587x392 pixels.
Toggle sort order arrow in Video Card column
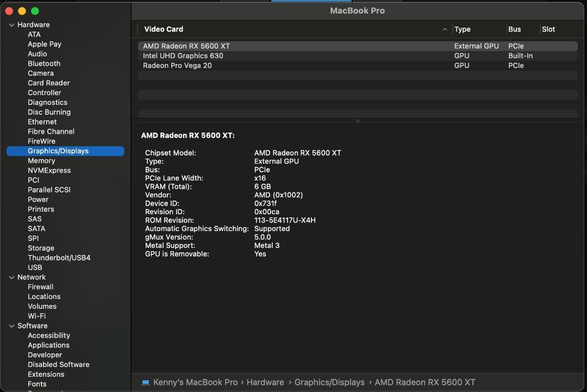tap(445, 29)
